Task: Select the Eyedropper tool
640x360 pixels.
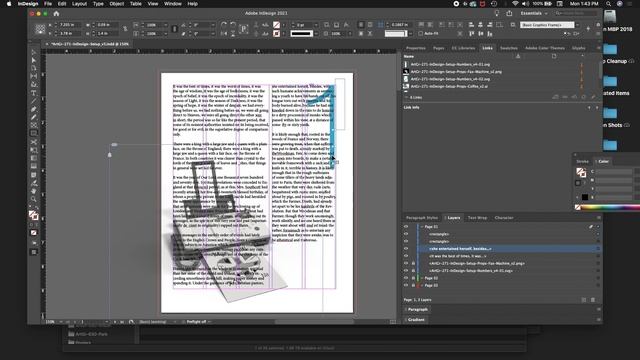Action: (x=33, y=183)
